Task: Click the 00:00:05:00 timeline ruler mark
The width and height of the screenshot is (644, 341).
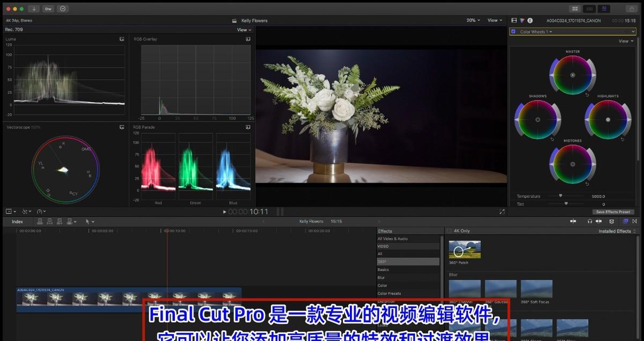Action: click(x=102, y=231)
